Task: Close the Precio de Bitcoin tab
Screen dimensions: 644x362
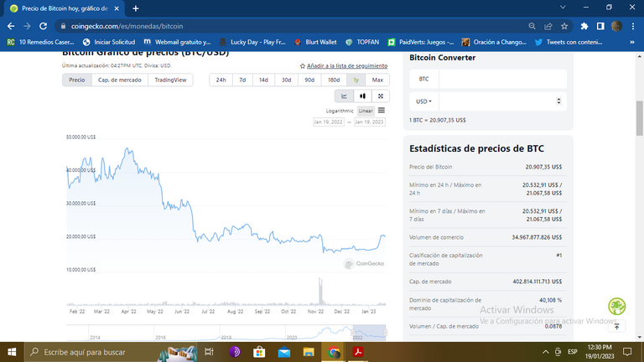Action: pos(117,8)
